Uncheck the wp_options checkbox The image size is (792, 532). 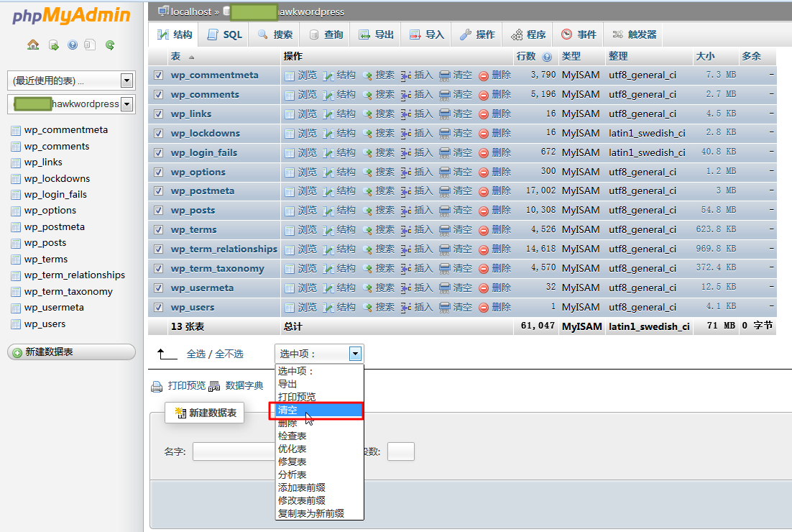(159, 172)
